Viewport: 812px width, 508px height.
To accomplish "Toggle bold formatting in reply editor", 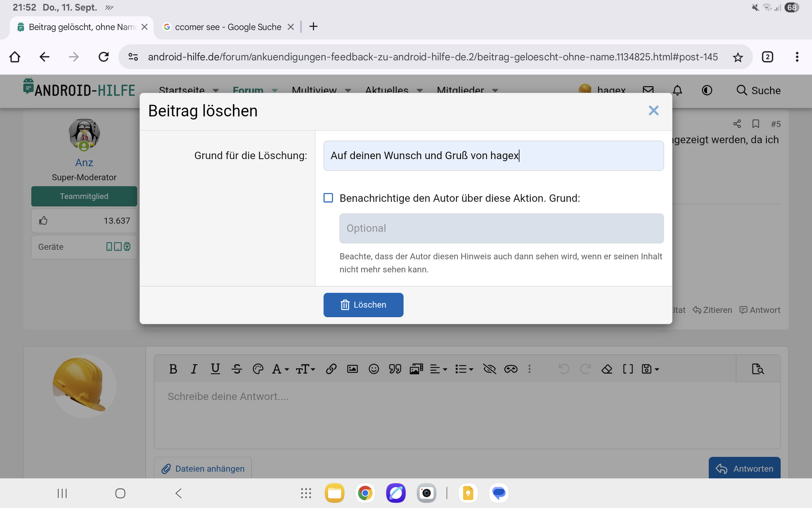I will click(173, 369).
